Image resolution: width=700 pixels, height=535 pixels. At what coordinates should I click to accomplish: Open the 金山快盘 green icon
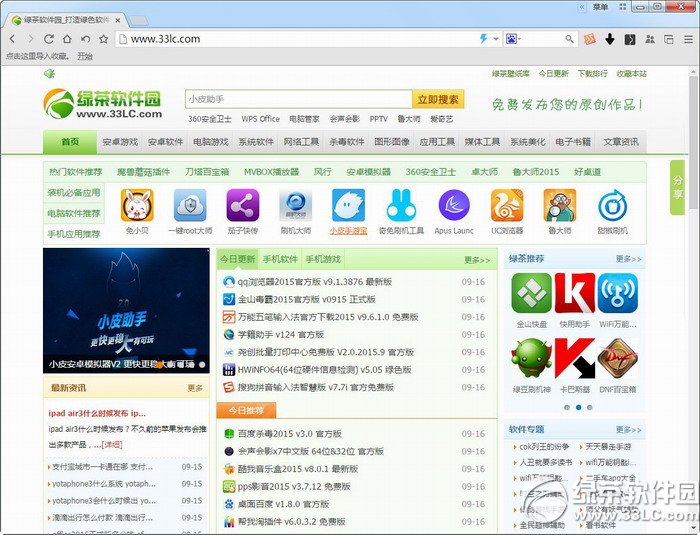[531, 293]
